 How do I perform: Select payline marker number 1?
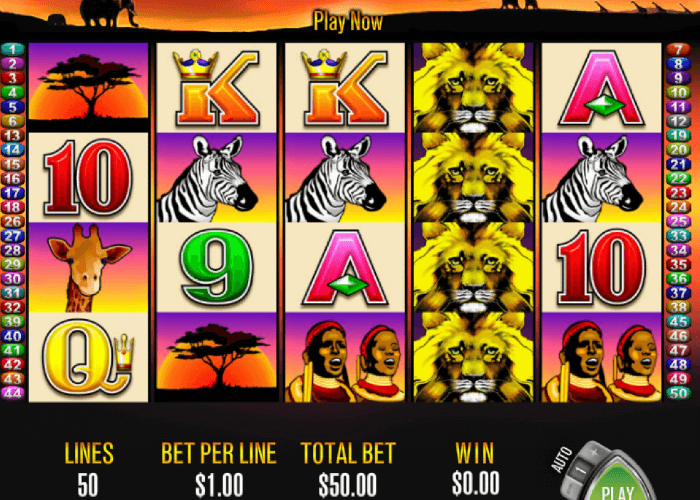click(x=12, y=49)
